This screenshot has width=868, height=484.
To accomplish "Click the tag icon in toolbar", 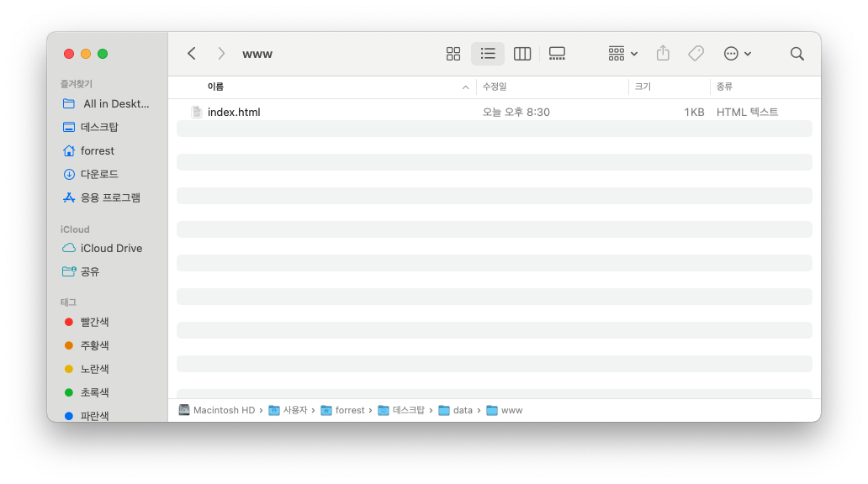I will [696, 54].
